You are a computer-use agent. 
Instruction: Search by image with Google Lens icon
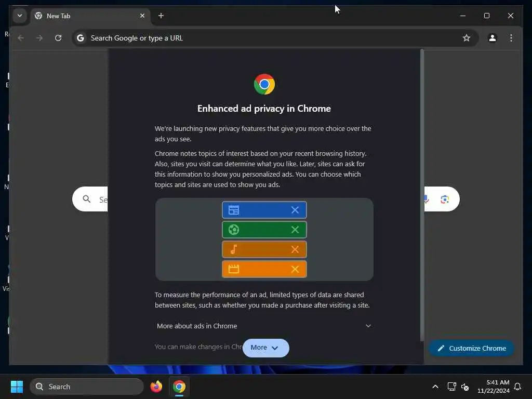pyautogui.click(x=445, y=199)
